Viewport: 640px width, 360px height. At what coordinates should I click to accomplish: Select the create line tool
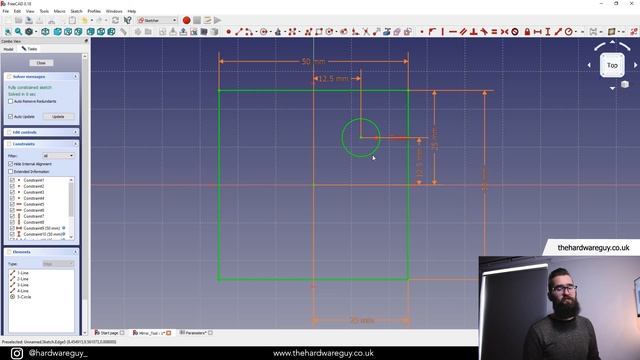click(x=239, y=31)
